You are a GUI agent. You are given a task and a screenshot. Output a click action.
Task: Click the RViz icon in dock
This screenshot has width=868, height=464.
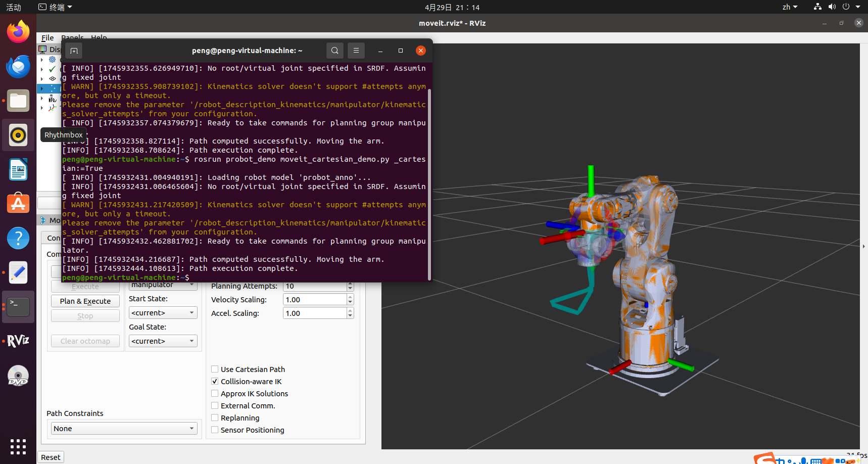[18, 341]
